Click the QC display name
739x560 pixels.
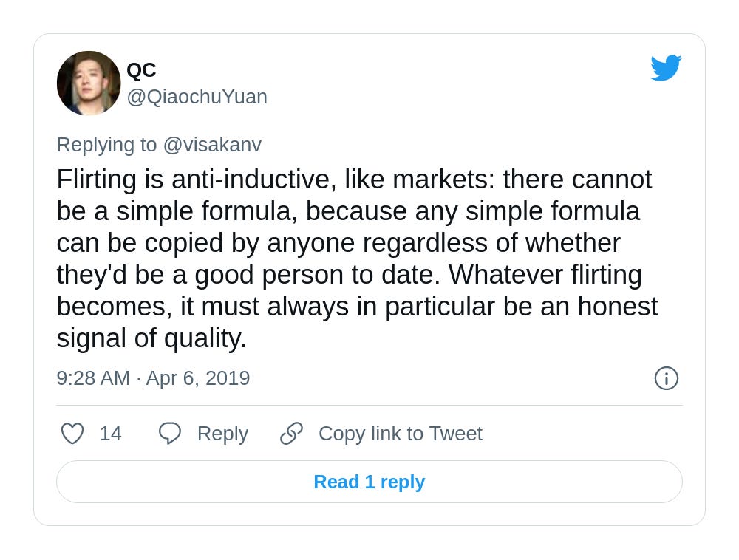pyautogui.click(x=141, y=70)
